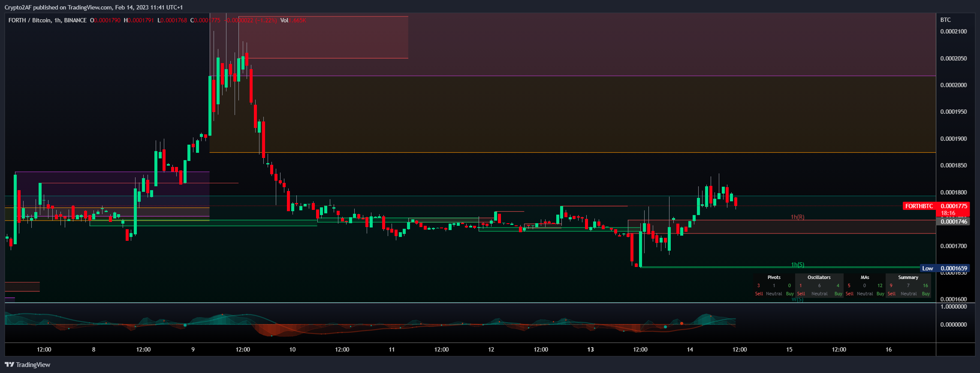
Task: Click the 1h(S) support label
Action: pos(798,264)
